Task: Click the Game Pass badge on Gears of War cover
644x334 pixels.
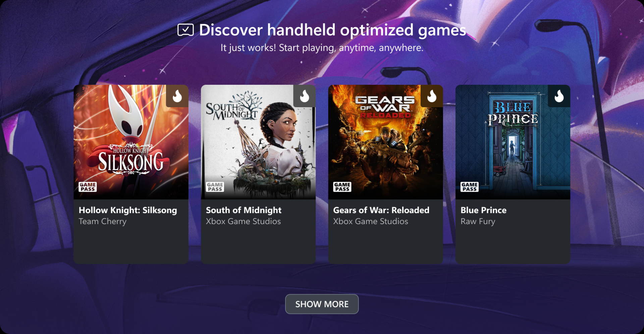Action: 342,187
